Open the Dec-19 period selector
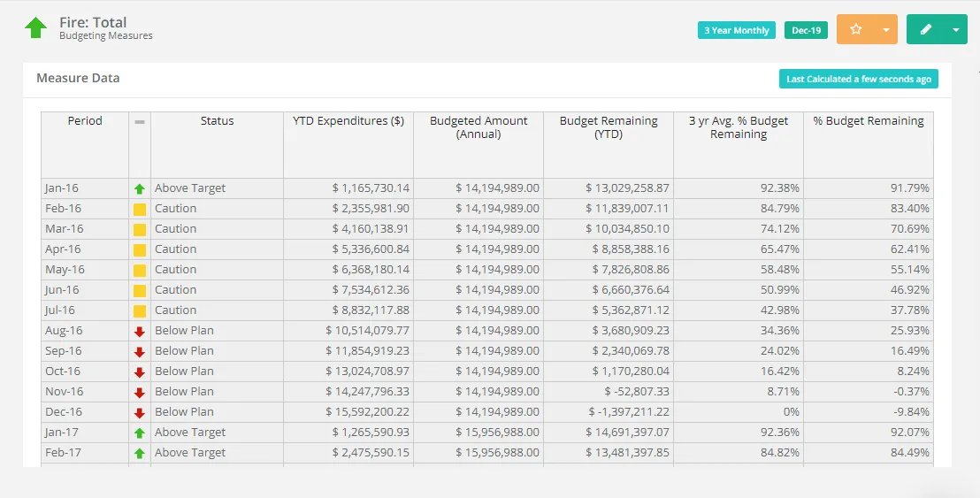This screenshot has height=498, width=980. click(x=806, y=30)
